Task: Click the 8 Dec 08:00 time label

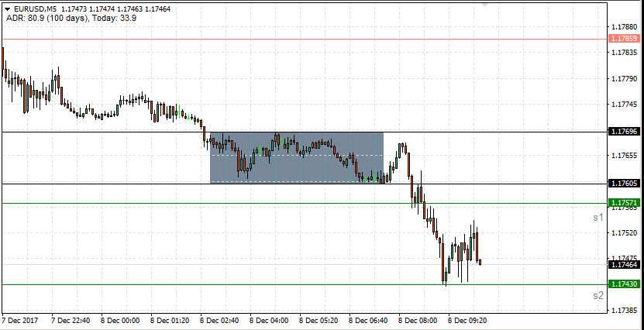Action: pyautogui.click(x=417, y=320)
